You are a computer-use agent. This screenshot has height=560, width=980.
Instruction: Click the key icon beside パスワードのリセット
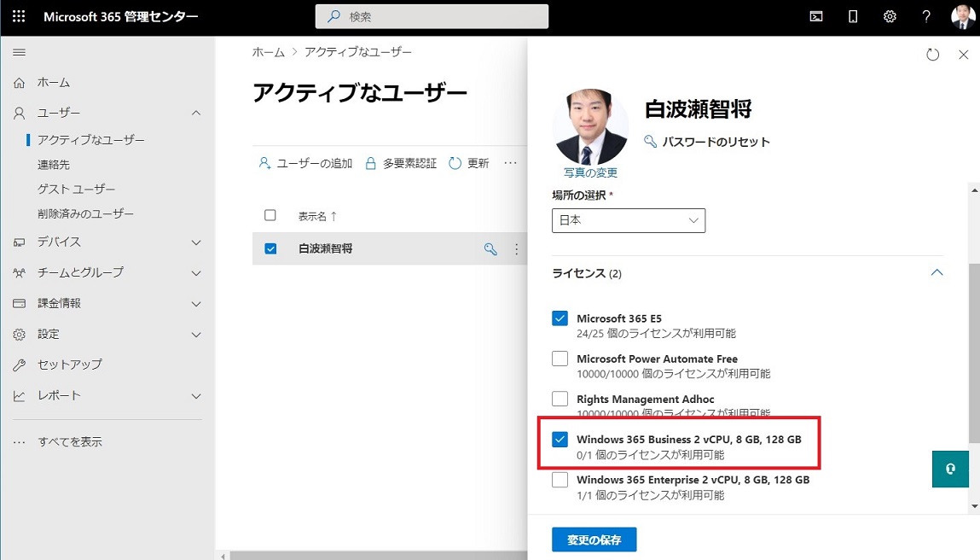pyautogui.click(x=650, y=142)
